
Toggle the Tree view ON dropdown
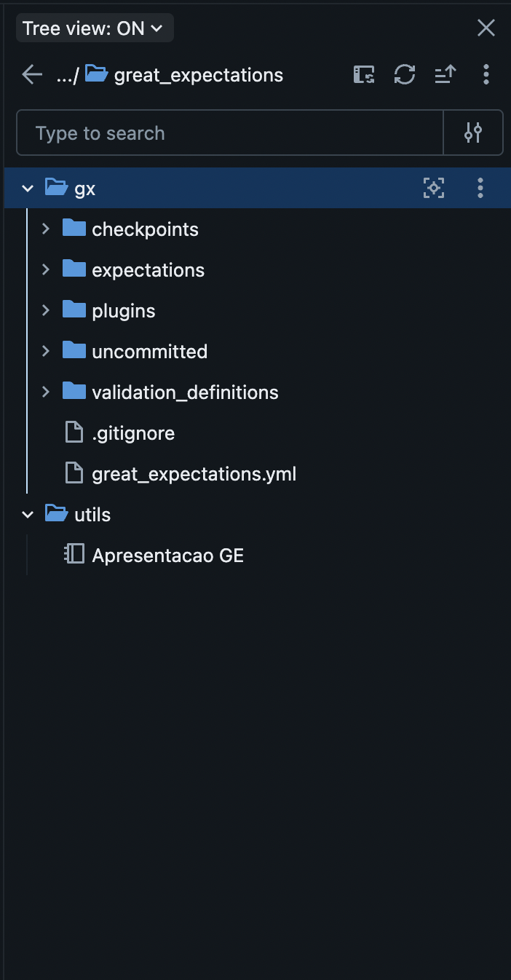95,29
